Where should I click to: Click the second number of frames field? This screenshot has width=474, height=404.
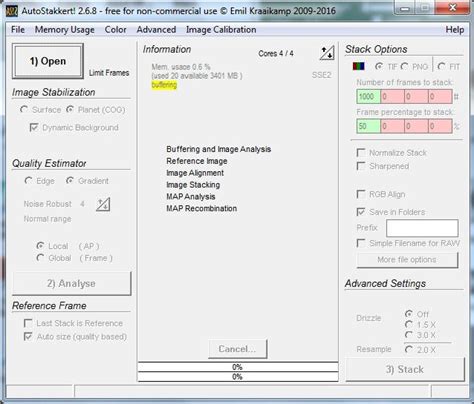point(392,97)
